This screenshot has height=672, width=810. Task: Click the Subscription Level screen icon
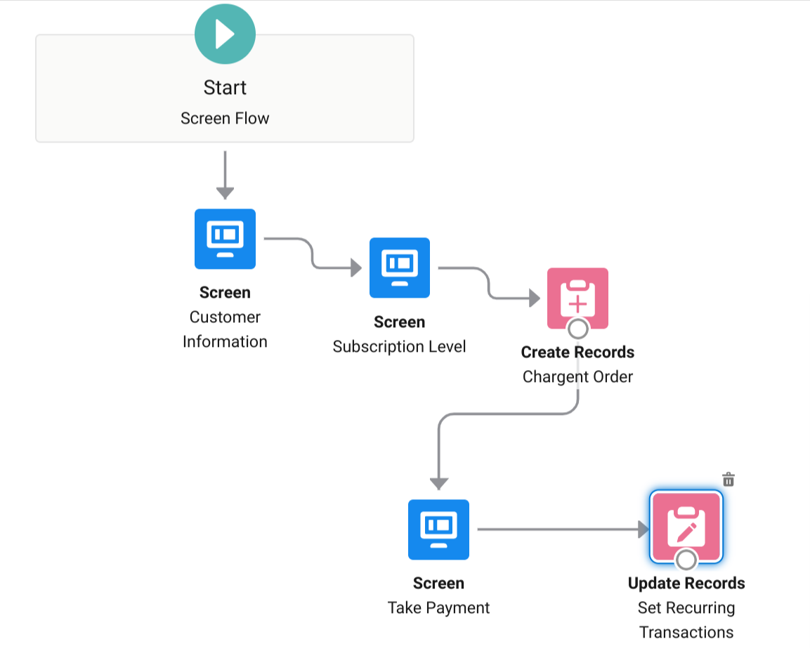click(399, 268)
